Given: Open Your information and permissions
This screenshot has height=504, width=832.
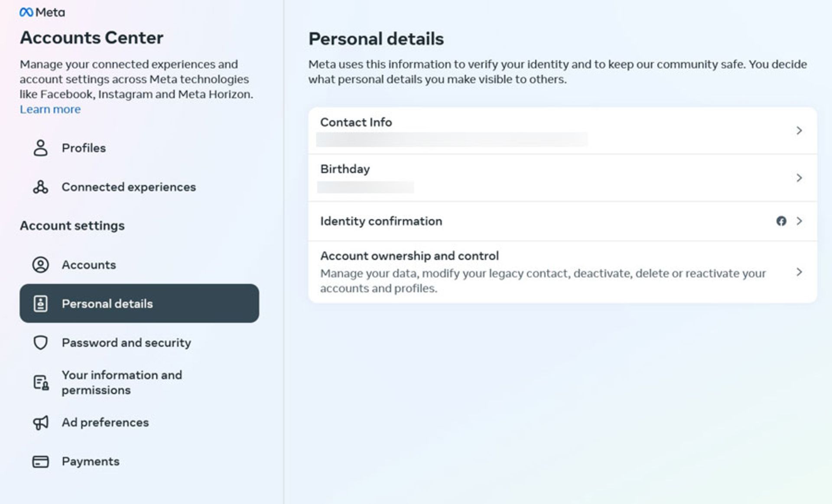Looking at the screenshot, I should pyautogui.click(x=139, y=383).
